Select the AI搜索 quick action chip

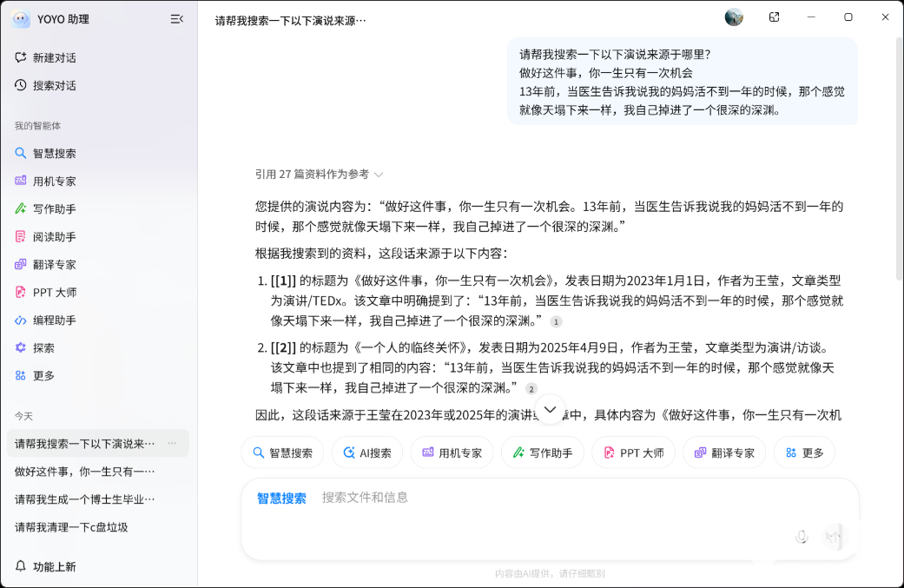coord(366,453)
